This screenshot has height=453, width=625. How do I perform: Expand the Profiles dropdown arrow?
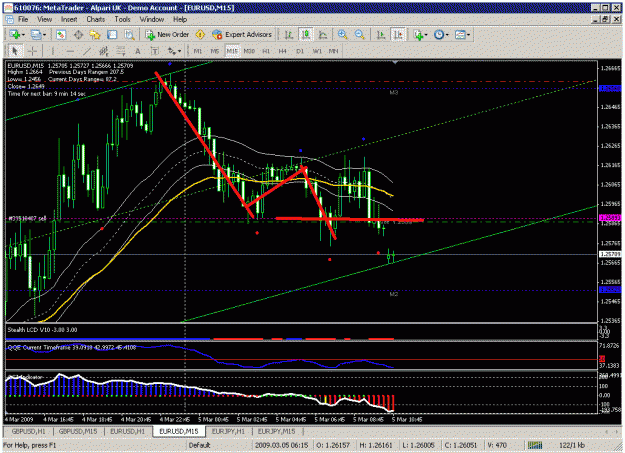45,35
